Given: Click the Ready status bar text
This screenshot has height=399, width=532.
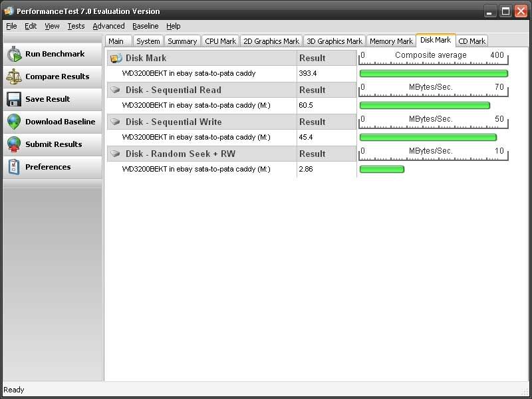Looking at the screenshot, I should [x=14, y=390].
